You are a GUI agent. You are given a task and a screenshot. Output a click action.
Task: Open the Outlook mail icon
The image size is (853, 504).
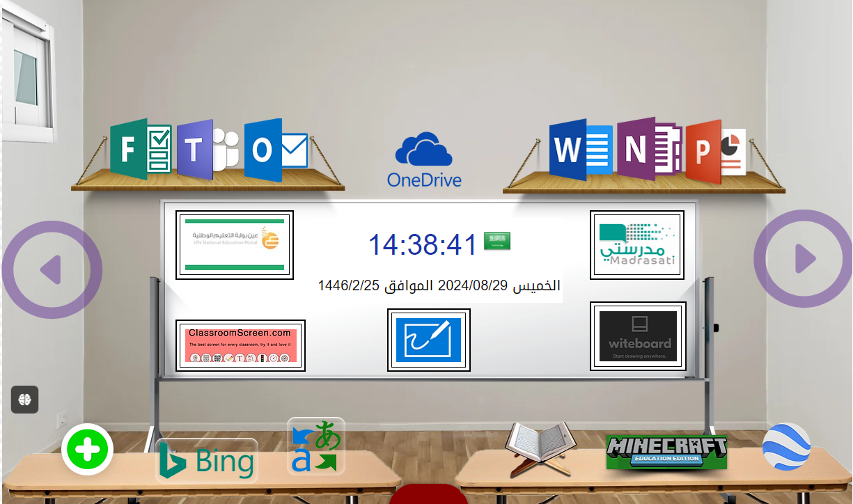275,150
